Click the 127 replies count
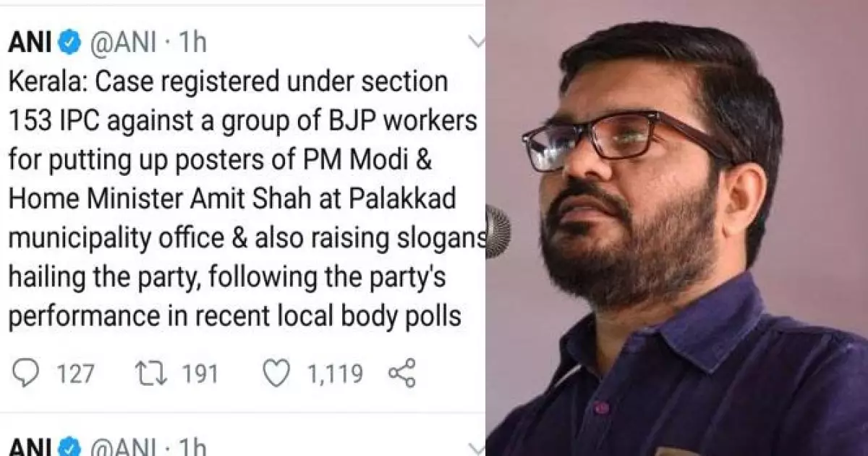The image size is (868, 456). click(76, 374)
